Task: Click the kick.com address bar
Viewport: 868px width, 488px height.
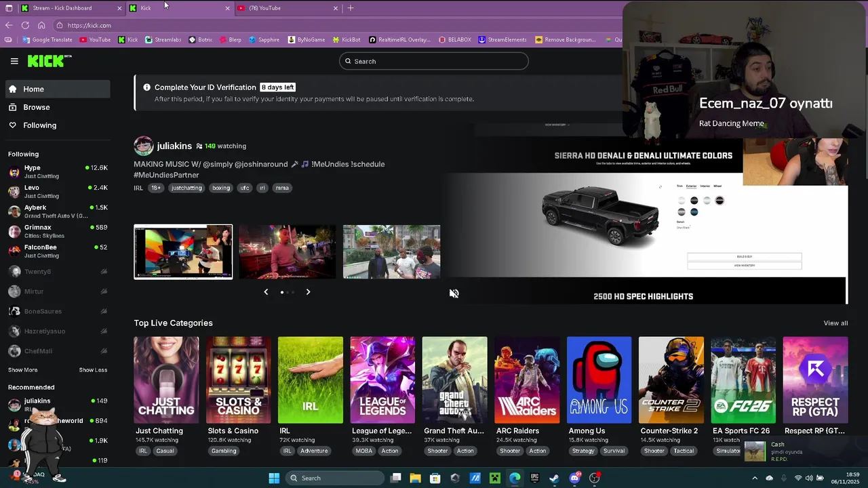Action: point(336,25)
